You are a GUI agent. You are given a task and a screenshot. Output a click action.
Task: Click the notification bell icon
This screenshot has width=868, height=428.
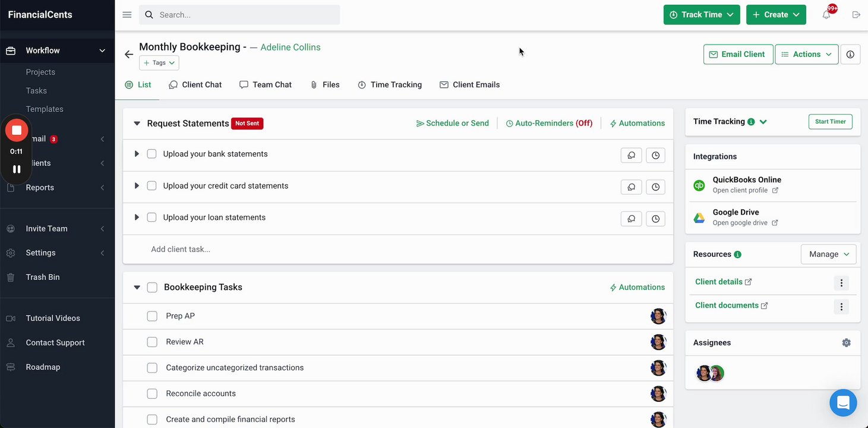tap(826, 15)
